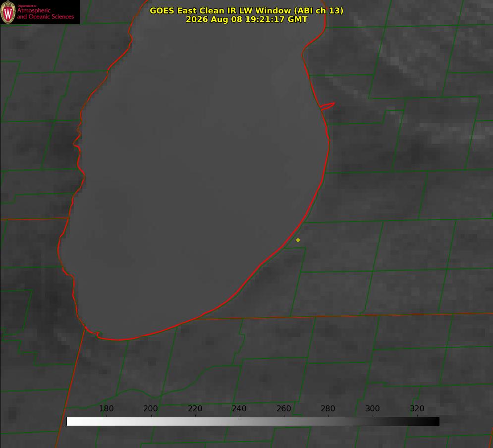Screen dimensions: 493x448
Task: Click the 260 colorbar label
Action: (x=283, y=408)
